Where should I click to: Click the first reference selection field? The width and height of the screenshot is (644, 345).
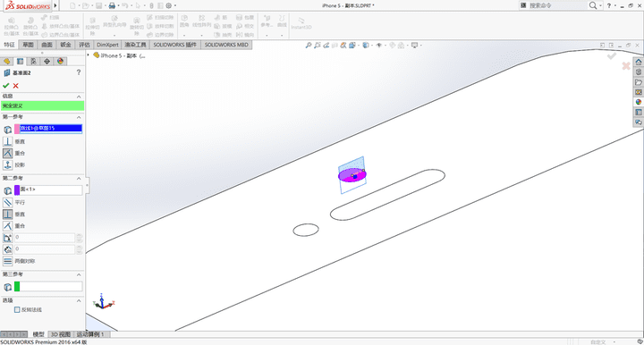tap(51, 129)
